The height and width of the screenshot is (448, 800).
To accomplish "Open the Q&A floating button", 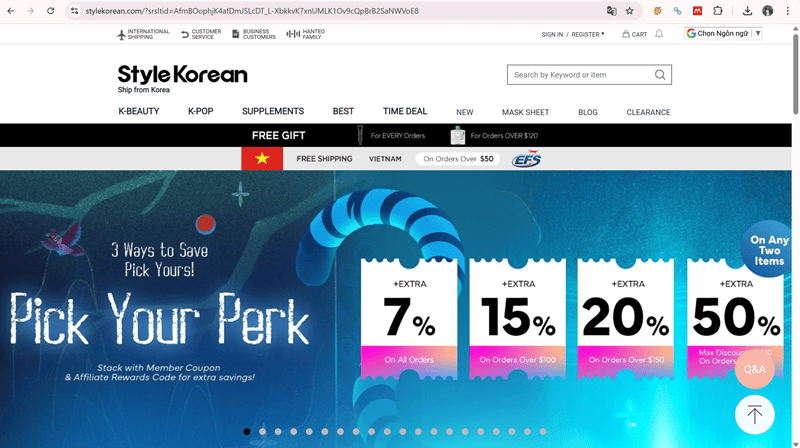I will click(755, 369).
